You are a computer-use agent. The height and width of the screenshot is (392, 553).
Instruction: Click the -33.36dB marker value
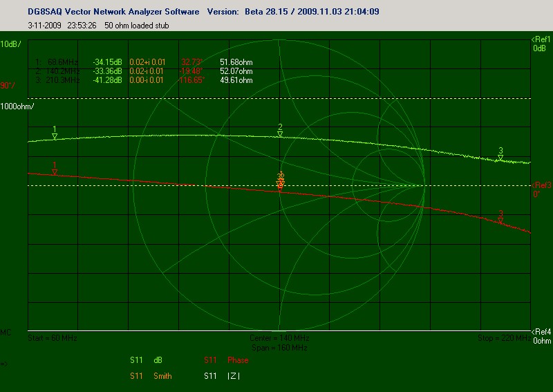tap(108, 71)
